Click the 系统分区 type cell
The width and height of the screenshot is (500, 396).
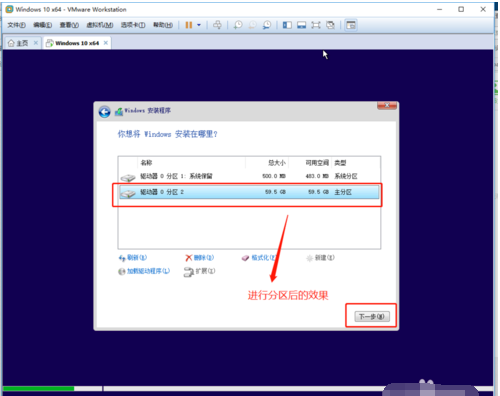346,176
